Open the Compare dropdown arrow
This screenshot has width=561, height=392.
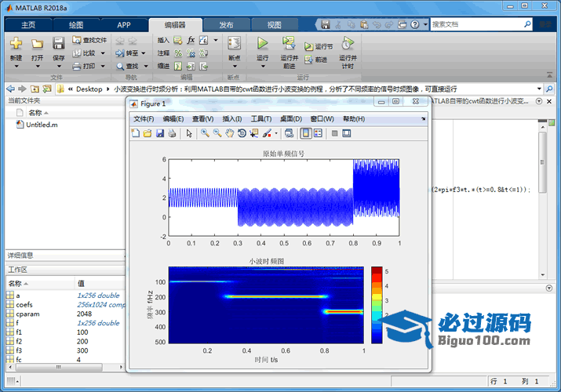tap(103, 53)
